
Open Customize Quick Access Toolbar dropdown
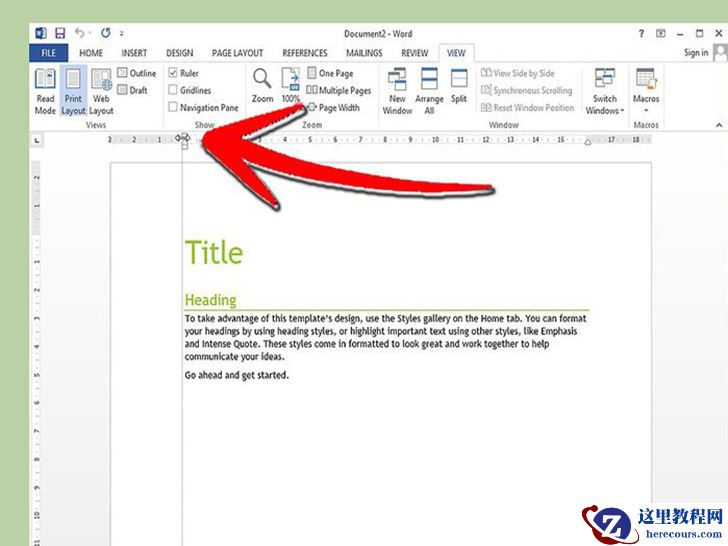122,33
